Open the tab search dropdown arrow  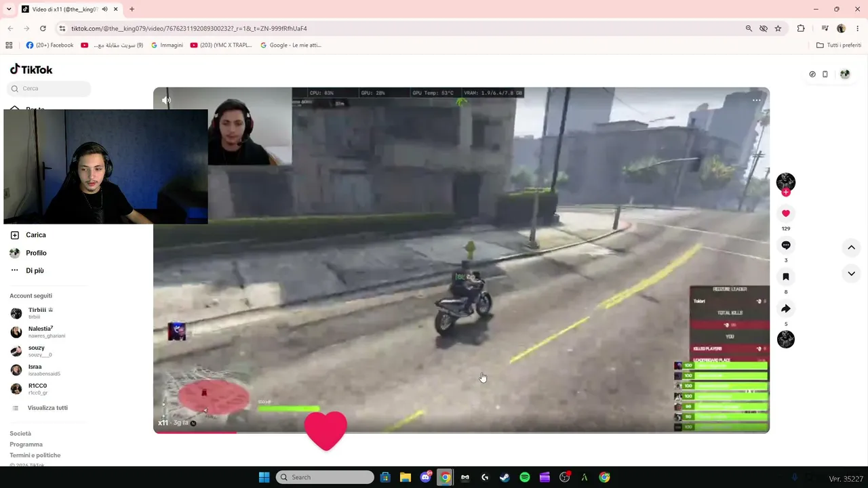click(x=9, y=9)
